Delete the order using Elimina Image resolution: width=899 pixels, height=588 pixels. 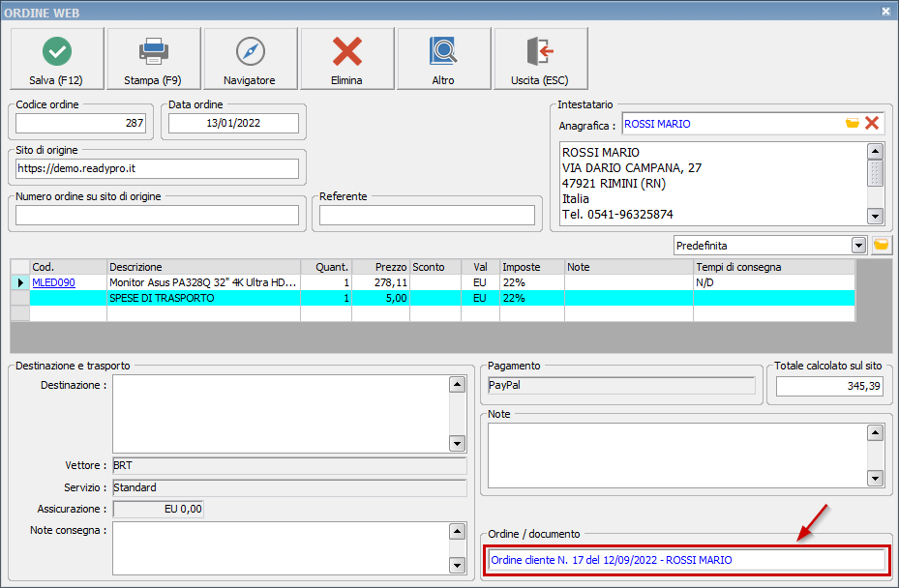(x=346, y=59)
